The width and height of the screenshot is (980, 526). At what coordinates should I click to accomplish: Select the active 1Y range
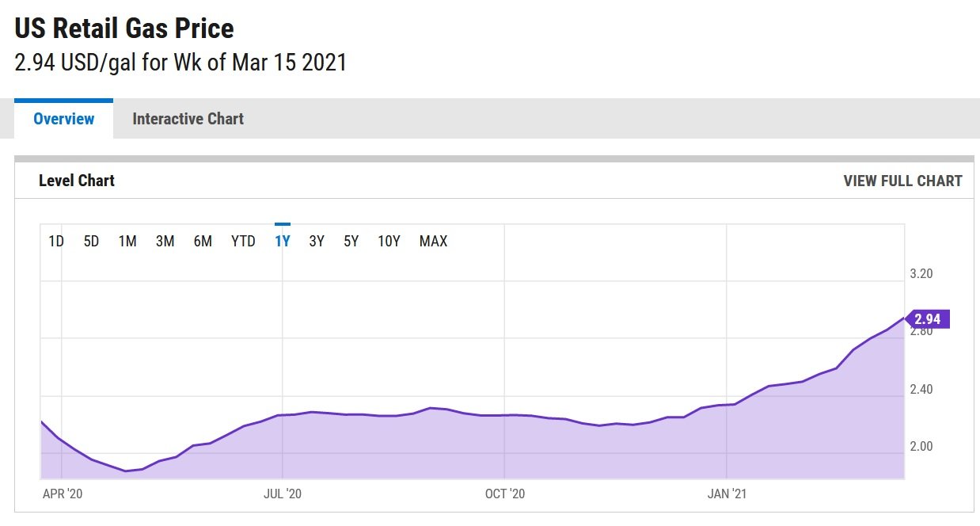(x=283, y=242)
